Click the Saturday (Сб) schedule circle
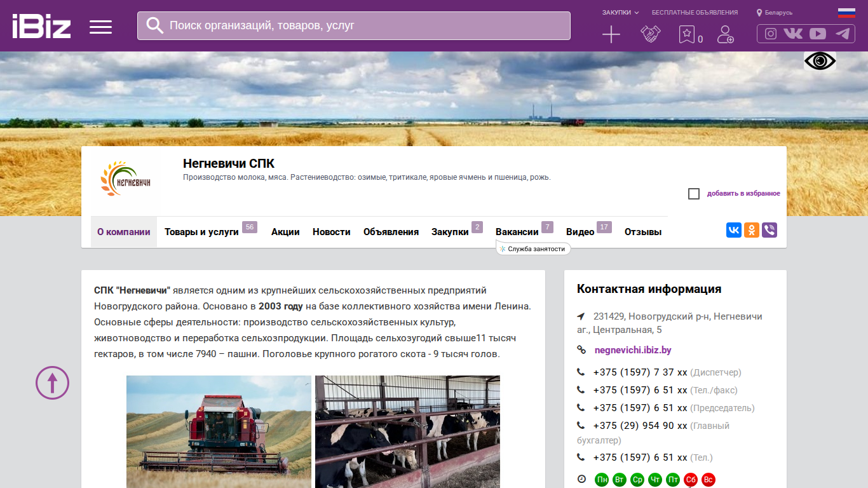Image resolution: width=868 pixels, height=488 pixels. 691,480
